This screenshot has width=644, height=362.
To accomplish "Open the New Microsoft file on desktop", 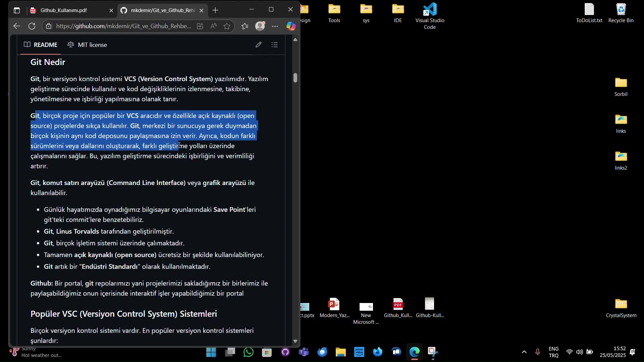I will pos(366,313).
